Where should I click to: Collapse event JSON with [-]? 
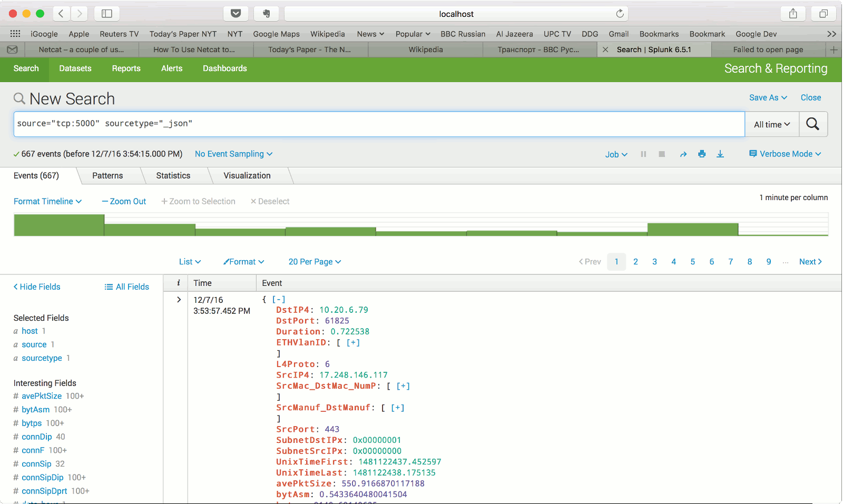[x=279, y=299]
